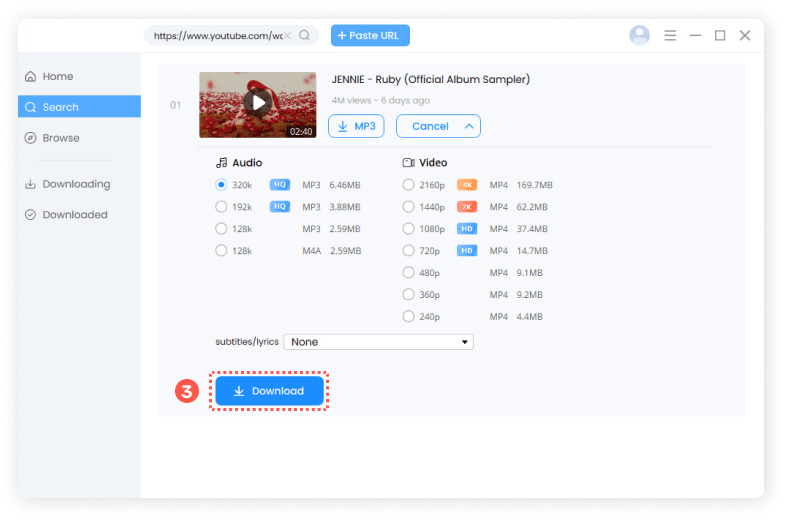Click the search magnifier icon in URL bar

[304, 35]
